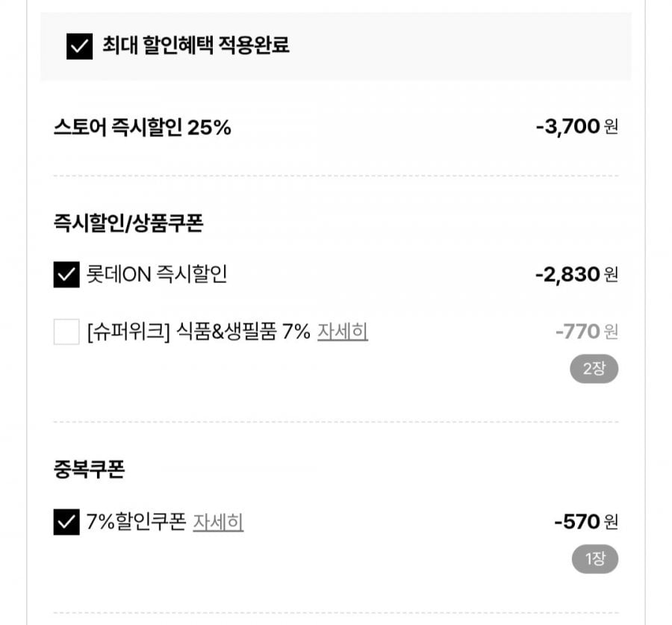Toggle the 최대 할인혜택 적용완료 checkbox
The height and width of the screenshot is (625, 672).
click(x=80, y=46)
